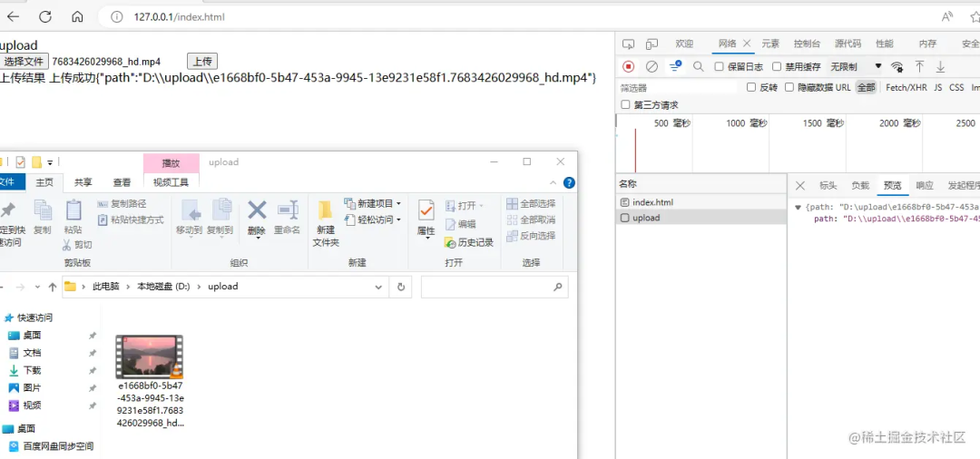Expand the Explorer address bar history dropdown

(378, 287)
